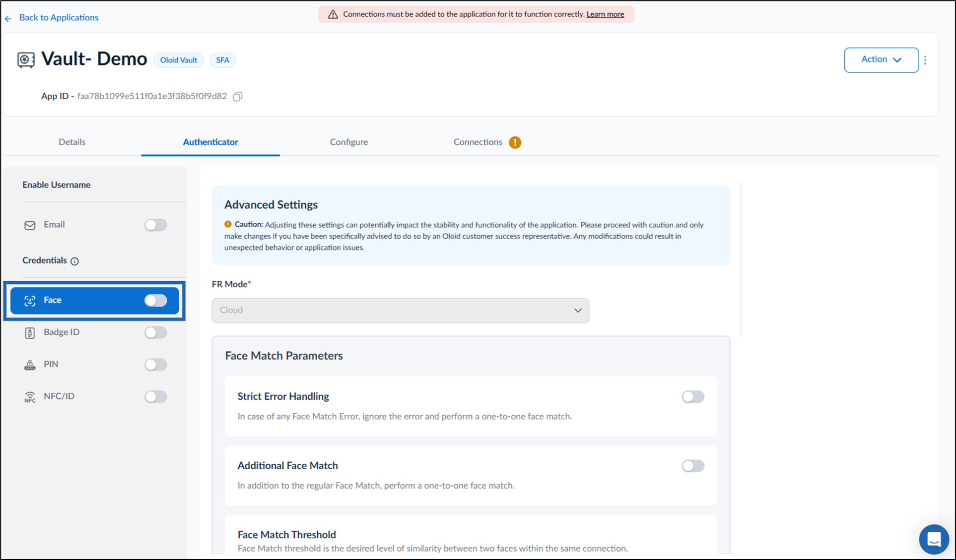
Task: Click the Badge ID card icon
Action: (30, 333)
